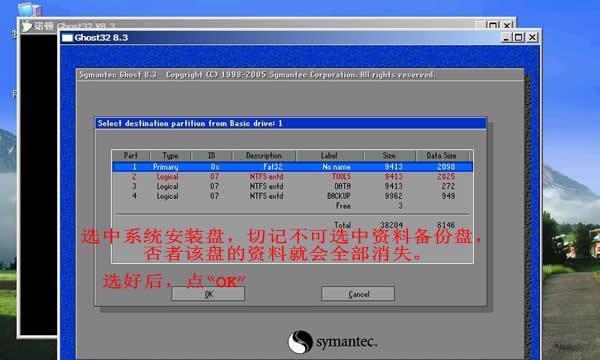The height and width of the screenshot is (360, 600).
Task: Select the TOOLS logical partition row
Action: 292,176
